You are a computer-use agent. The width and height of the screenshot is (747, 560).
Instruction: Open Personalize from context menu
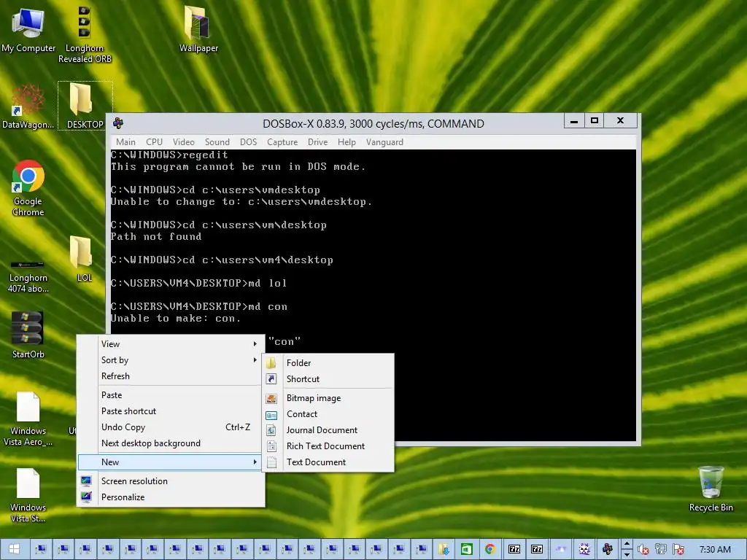coord(171,497)
